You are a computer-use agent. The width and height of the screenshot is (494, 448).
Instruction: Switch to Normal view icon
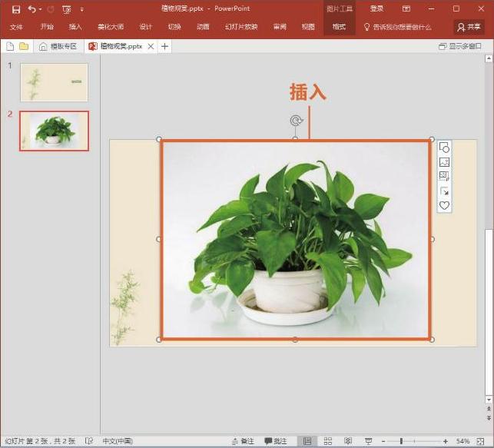pos(307,441)
